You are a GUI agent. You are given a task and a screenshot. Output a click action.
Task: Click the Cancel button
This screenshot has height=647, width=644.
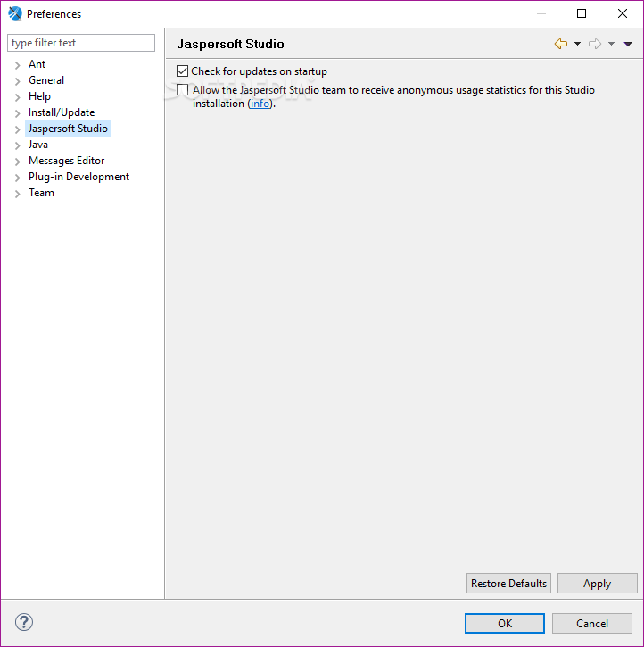point(592,623)
